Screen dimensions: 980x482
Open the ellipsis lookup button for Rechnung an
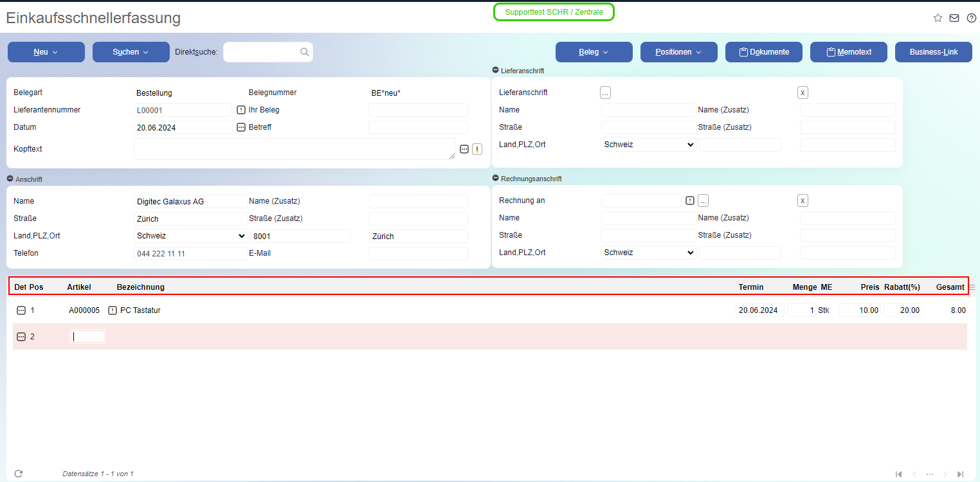pos(703,201)
